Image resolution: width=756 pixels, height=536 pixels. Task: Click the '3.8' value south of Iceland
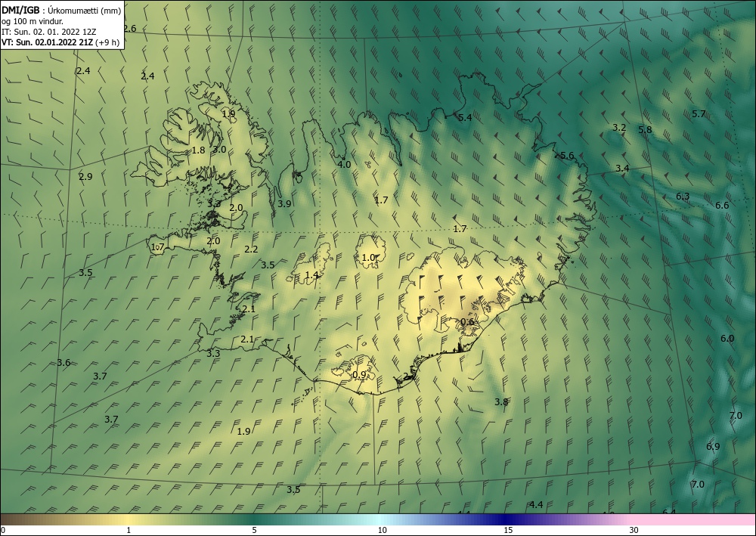tap(501, 402)
